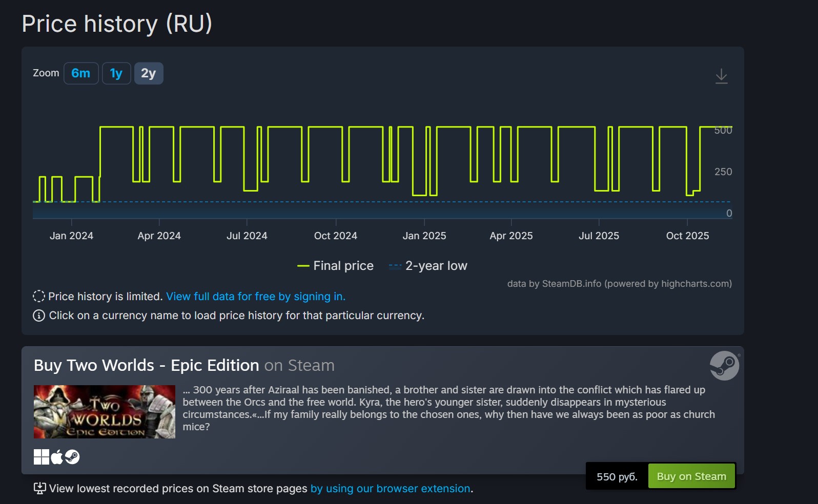This screenshot has width=818, height=504.
Task: Click the SteamOS platform icon
Action: (x=72, y=457)
